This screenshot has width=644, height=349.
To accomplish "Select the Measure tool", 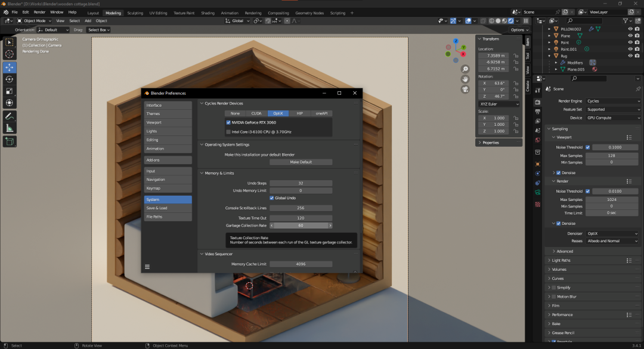I will click(x=10, y=129).
